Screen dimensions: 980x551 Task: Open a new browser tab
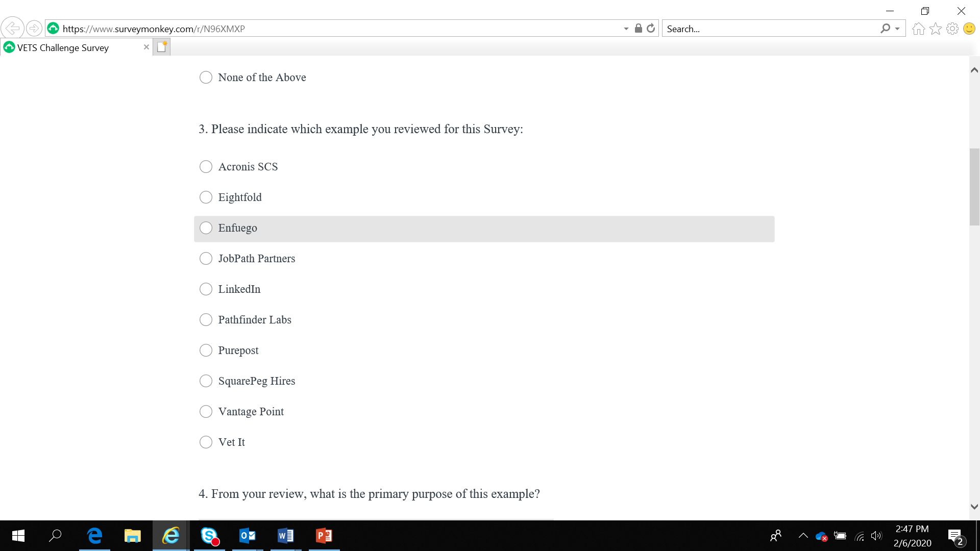tap(162, 47)
